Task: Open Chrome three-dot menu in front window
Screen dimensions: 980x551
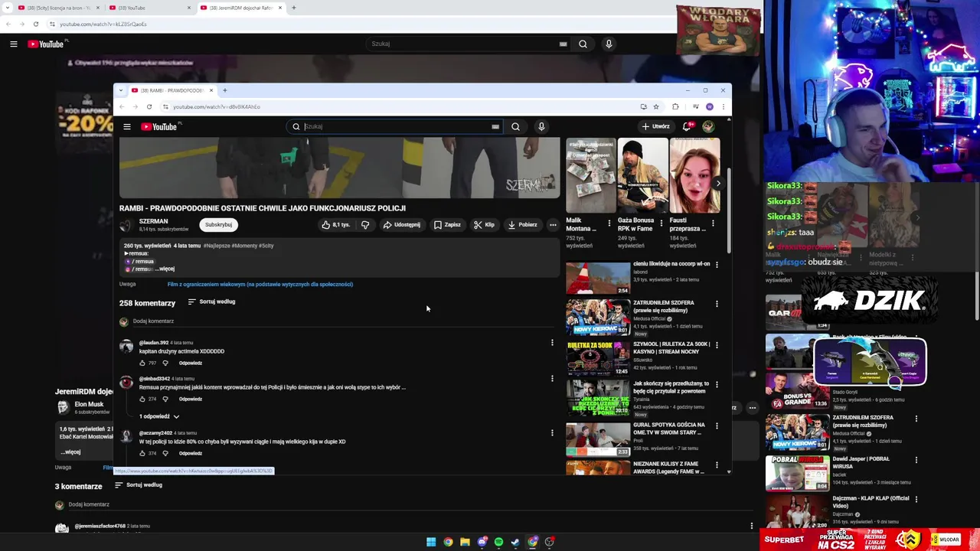Action: (x=723, y=106)
